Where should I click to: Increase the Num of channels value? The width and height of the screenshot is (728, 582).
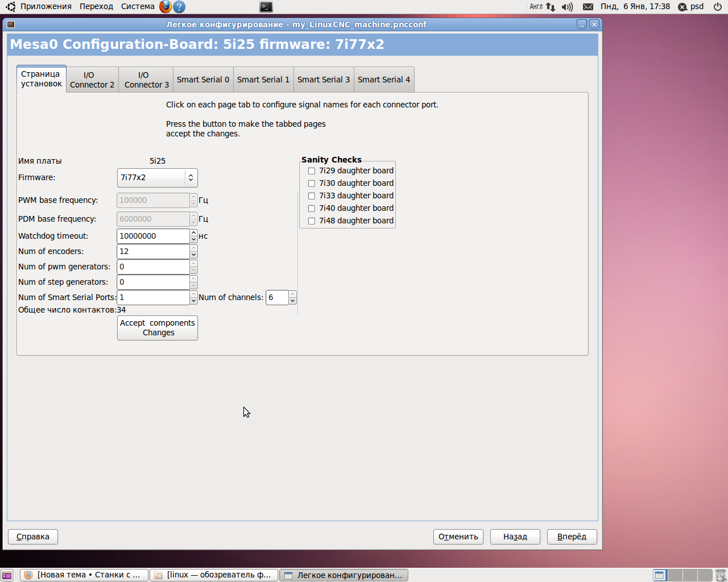click(292, 294)
